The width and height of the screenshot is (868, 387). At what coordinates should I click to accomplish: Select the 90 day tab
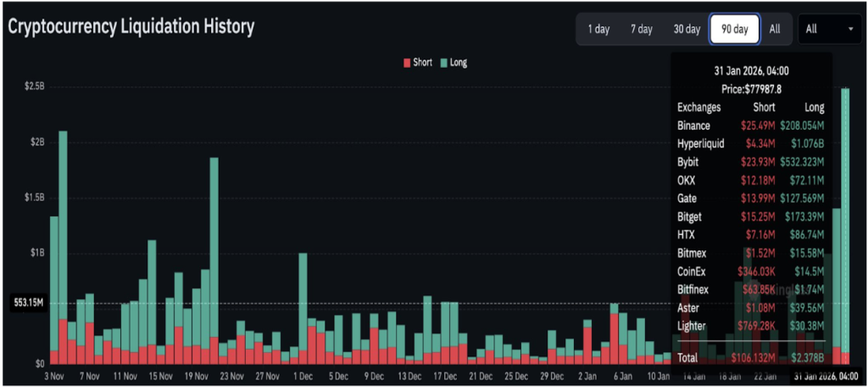click(734, 29)
